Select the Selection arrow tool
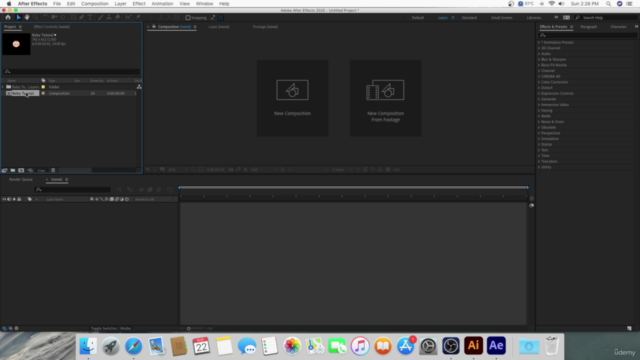The height and width of the screenshot is (360, 640). point(18,17)
